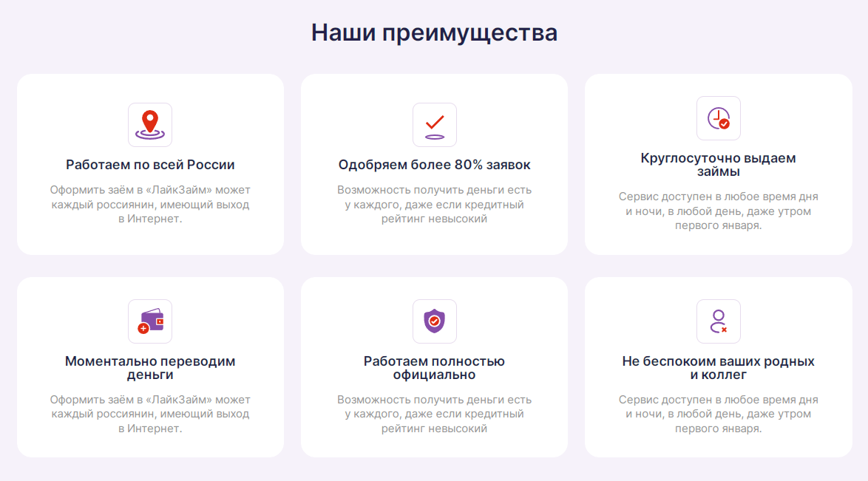Click the person icon with red cross

coord(718,321)
